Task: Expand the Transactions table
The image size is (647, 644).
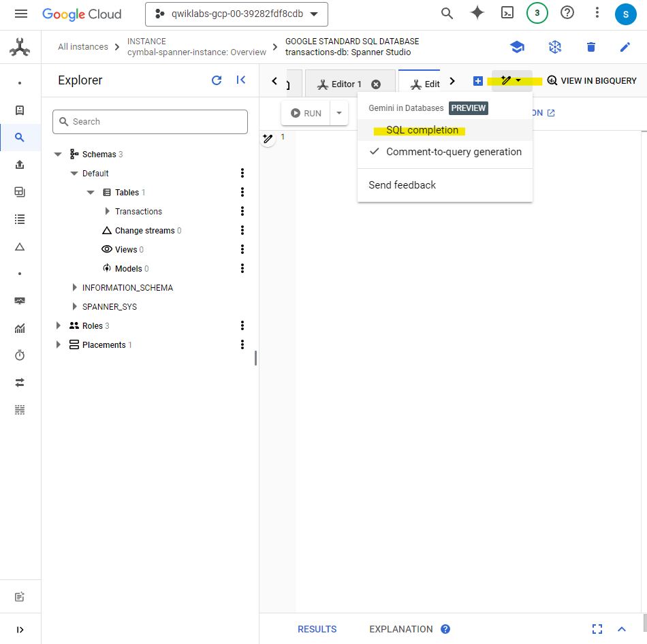Action: pyautogui.click(x=108, y=211)
